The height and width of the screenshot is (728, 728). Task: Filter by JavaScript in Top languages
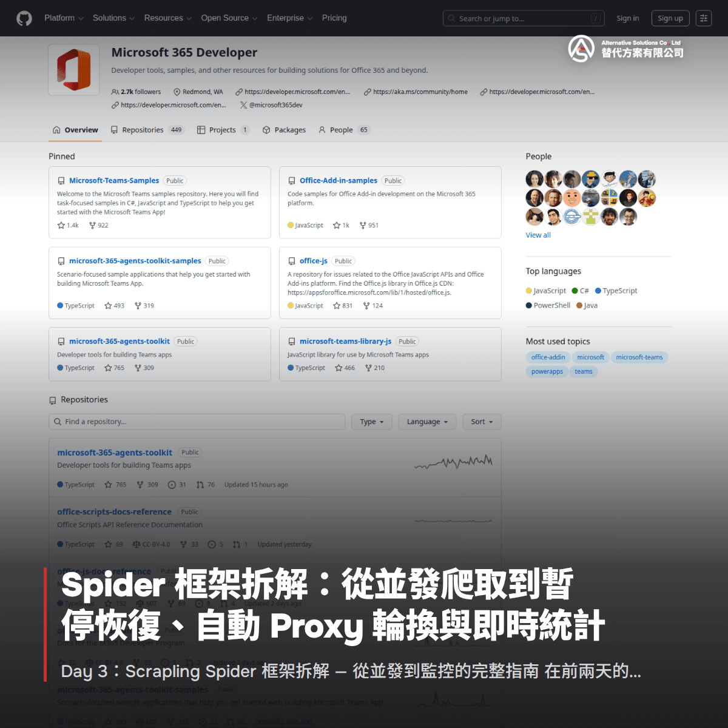tap(546, 291)
